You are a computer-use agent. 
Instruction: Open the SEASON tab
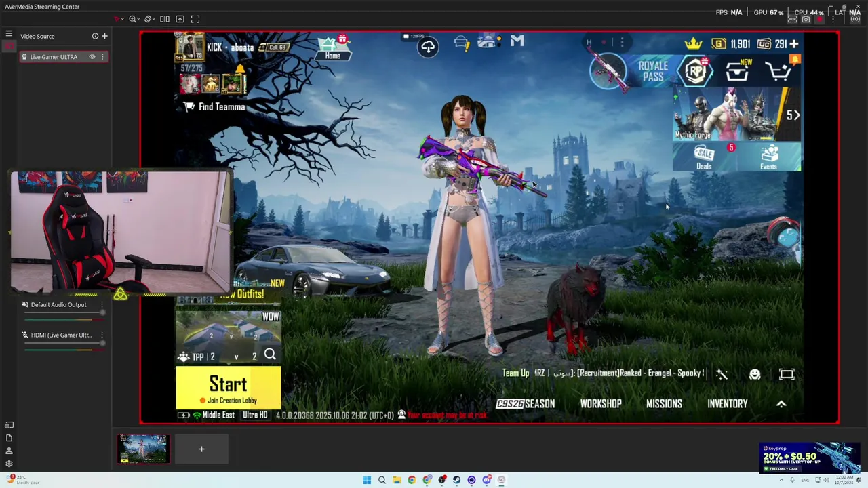(526, 404)
